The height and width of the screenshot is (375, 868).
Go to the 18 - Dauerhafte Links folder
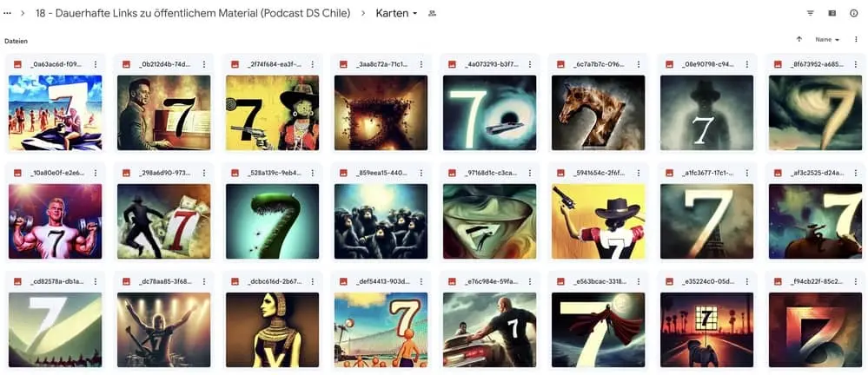tap(193, 13)
